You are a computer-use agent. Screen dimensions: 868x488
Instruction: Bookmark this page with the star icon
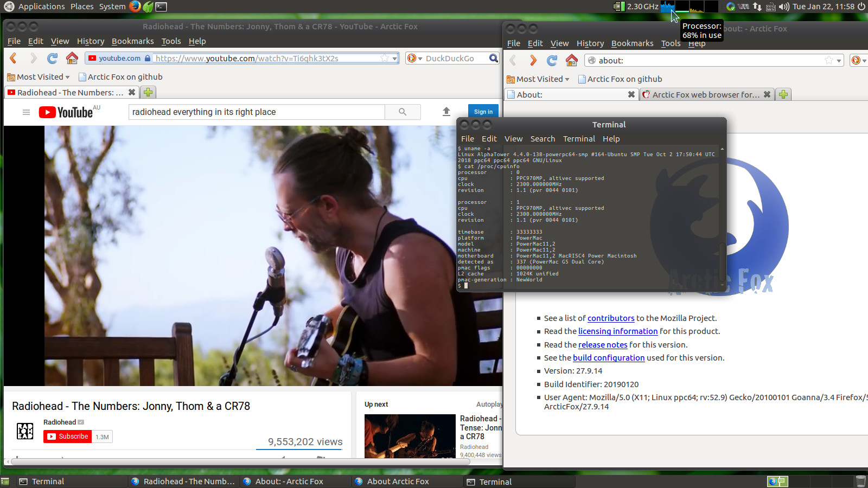pyautogui.click(x=385, y=58)
